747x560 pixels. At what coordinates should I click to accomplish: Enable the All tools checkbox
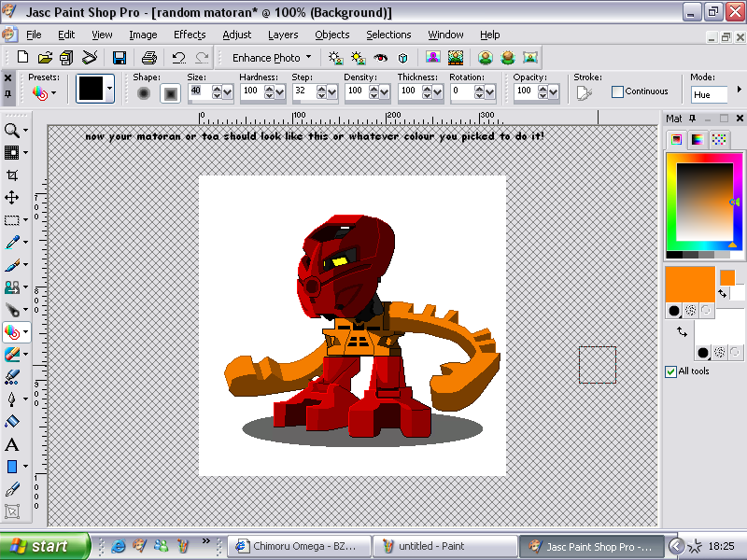tap(670, 371)
